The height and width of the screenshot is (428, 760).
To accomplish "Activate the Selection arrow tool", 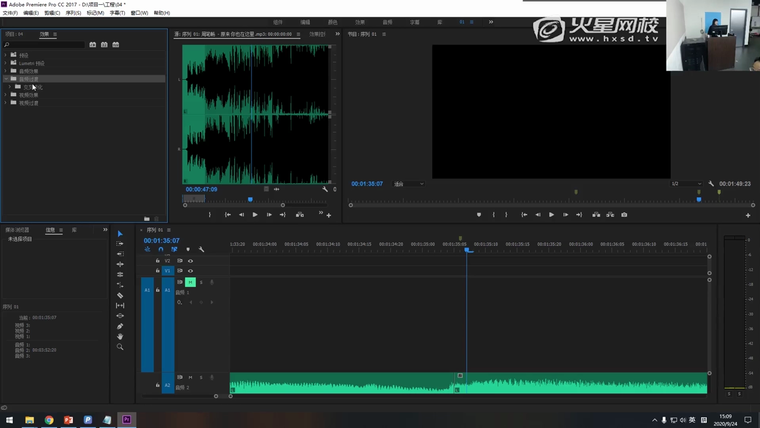I will pos(120,233).
